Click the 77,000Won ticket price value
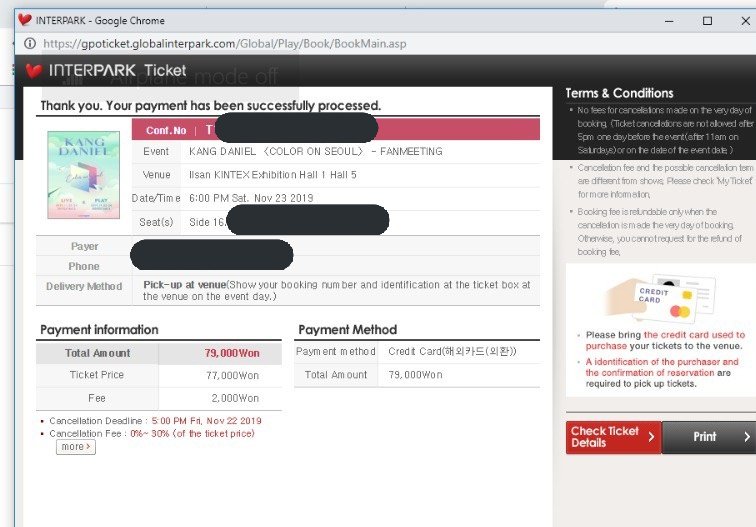 232,376
